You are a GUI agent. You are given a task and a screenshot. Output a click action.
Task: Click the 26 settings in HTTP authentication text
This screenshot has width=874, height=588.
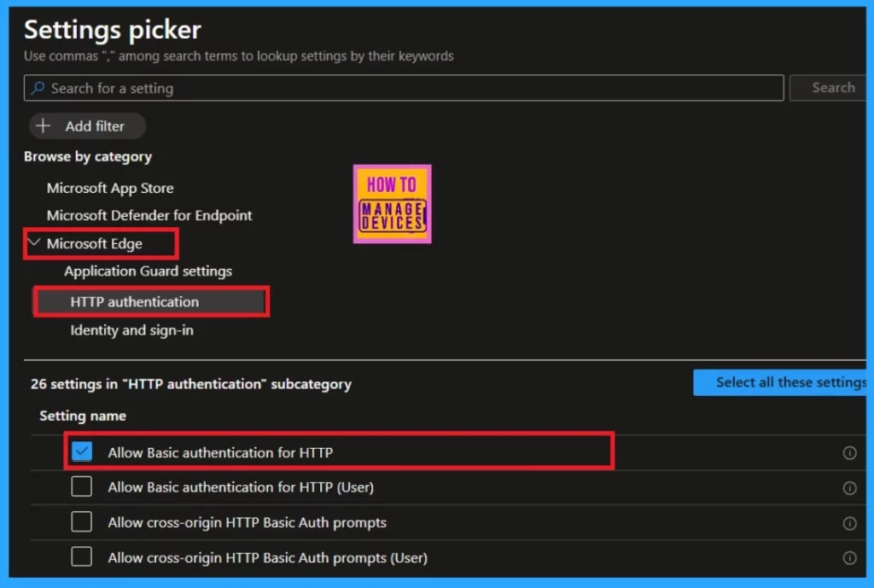point(191,384)
